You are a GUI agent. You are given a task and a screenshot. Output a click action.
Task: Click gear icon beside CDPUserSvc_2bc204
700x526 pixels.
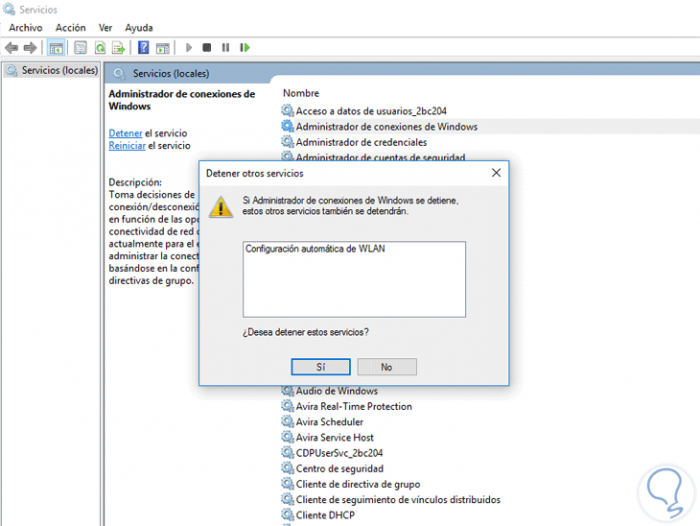(x=287, y=452)
